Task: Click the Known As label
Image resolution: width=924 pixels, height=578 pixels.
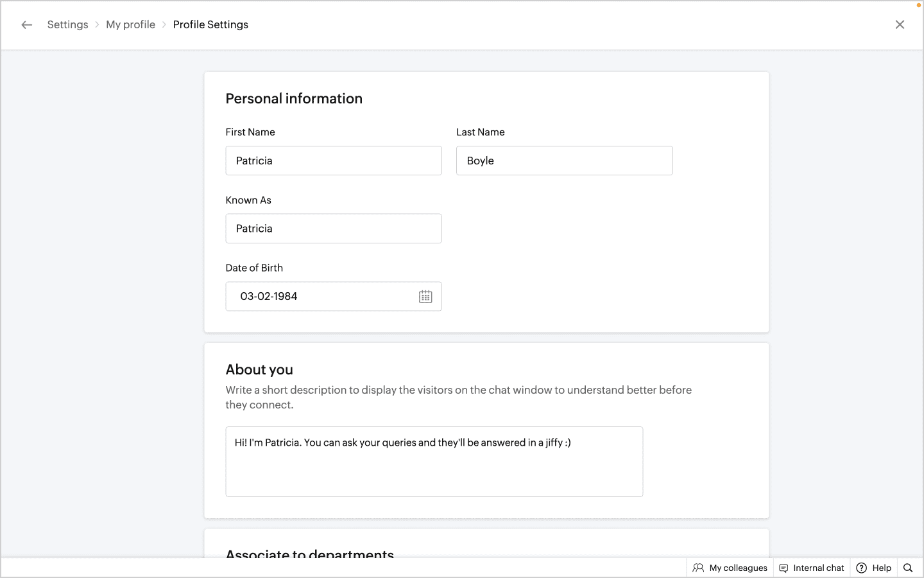Action: pyautogui.click(x=248, y=200)
